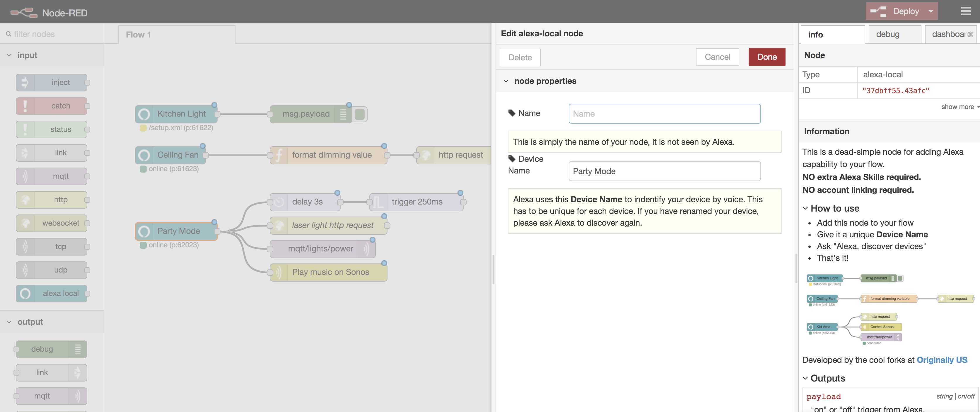Click the function icon on format dimming value
Image resolution: width=980 pixels, height=412 pixels.
pyautogui.click(x=279, y=155)
